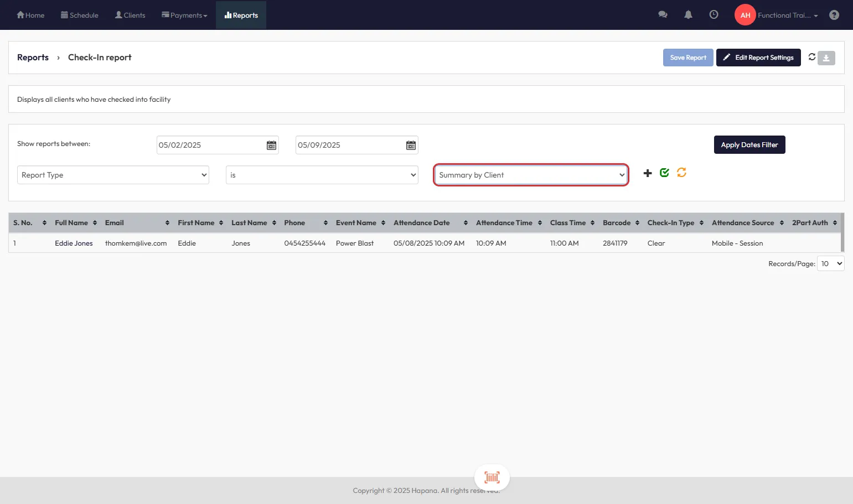Add a filter with the plus icon
The width and height of the screenshot is (853, 504).
(x=647, y=173)
